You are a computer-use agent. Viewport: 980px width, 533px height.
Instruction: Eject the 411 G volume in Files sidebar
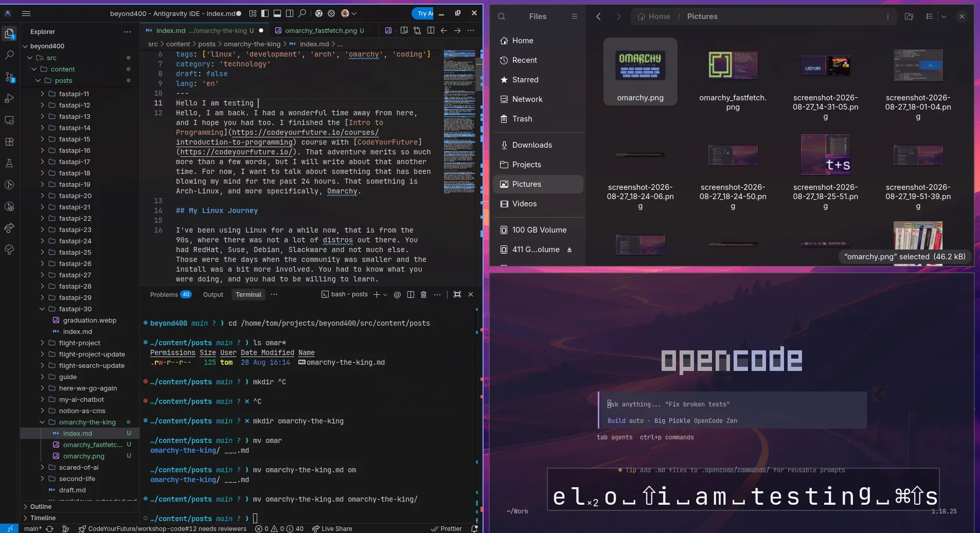tap(569, 250)
